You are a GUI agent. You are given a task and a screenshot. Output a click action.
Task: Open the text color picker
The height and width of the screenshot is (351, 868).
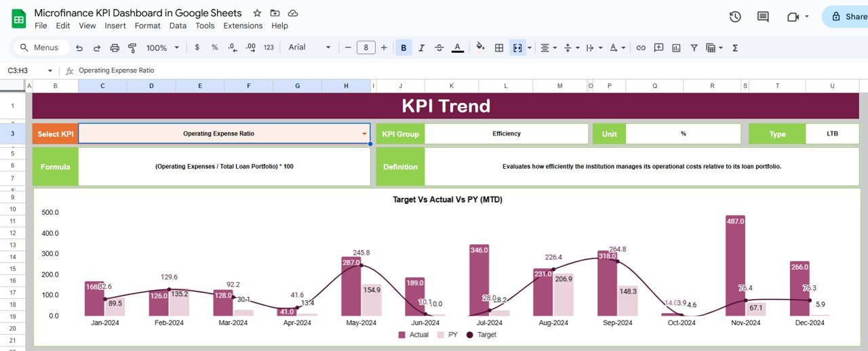(458, 47)
